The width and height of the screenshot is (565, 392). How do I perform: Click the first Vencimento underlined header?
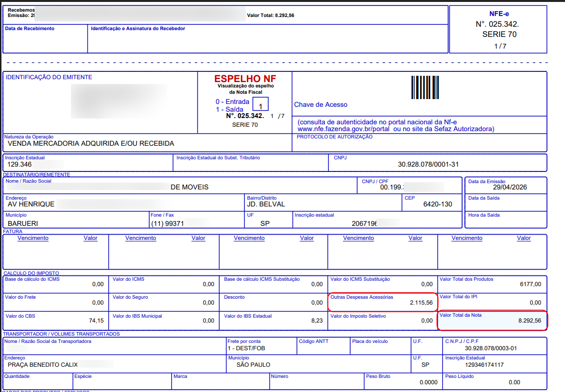tap(33, 238)
